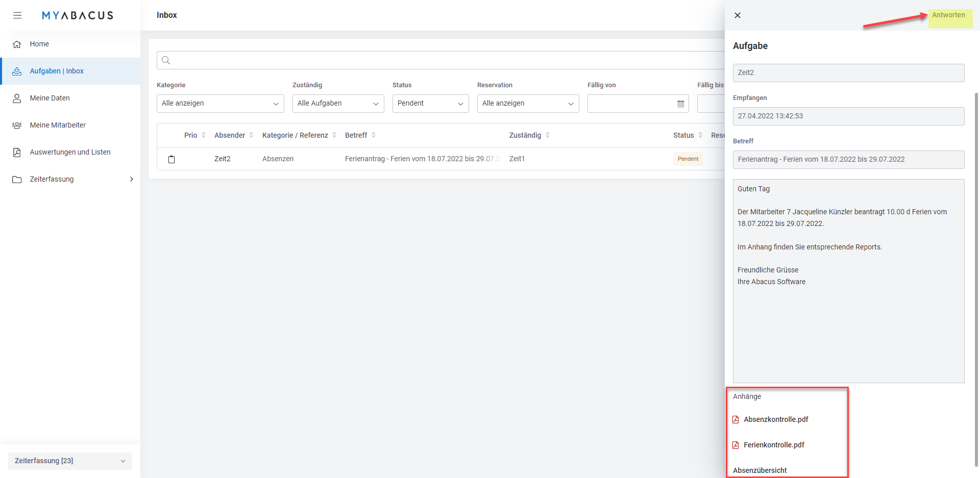980x478 pixels.
Task: Click the Fällig bis date field
Action: click(711, 104)
